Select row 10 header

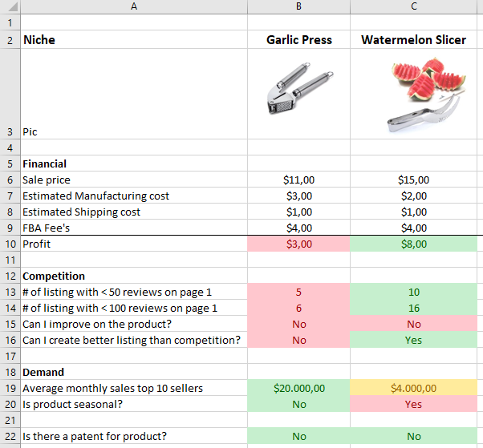click(x=10, y=244)
